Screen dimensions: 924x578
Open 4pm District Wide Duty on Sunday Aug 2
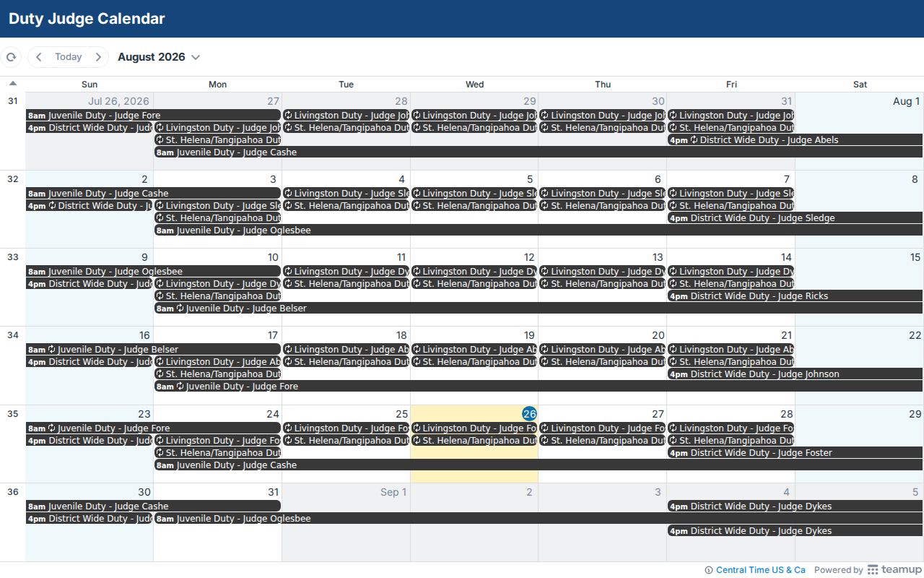point(89,206)
